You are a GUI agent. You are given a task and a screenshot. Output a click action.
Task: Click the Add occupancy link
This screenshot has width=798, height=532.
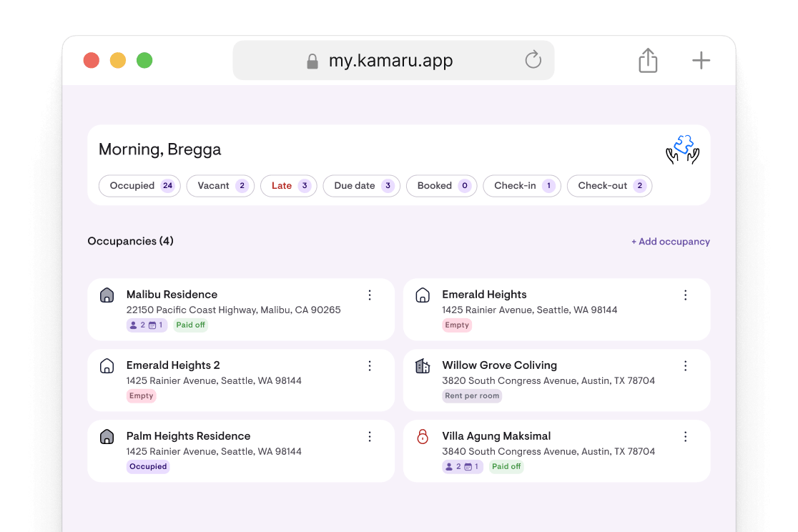pos(670,241)
